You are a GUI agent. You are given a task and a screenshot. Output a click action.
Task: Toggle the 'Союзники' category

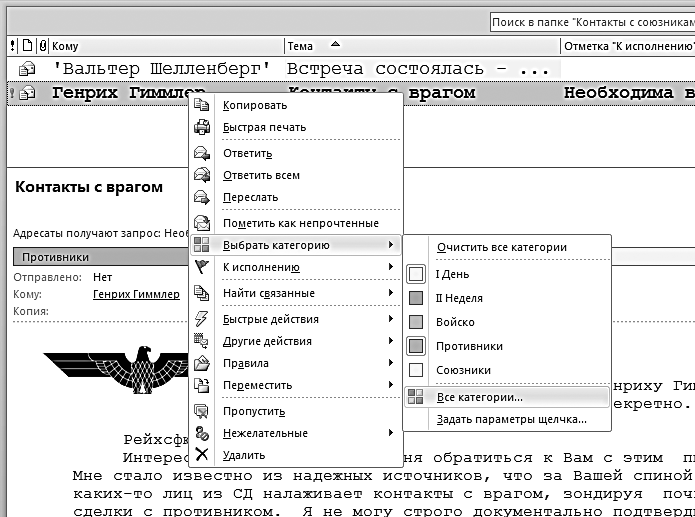(417, 370)
